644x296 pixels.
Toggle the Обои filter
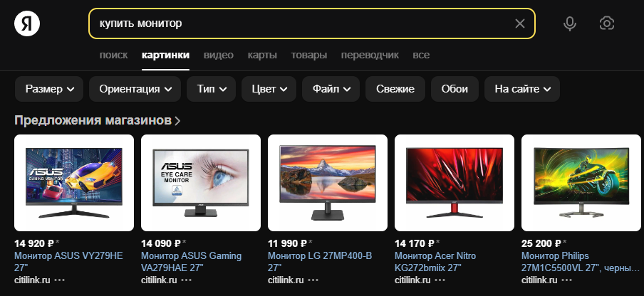pos(455,89)
